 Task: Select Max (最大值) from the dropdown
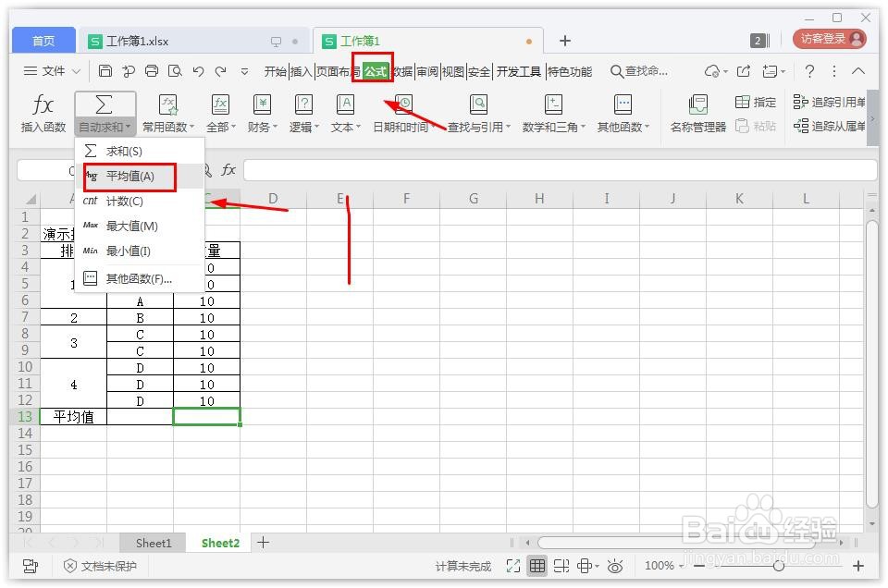pyautogui.click(x=140, y=226)
